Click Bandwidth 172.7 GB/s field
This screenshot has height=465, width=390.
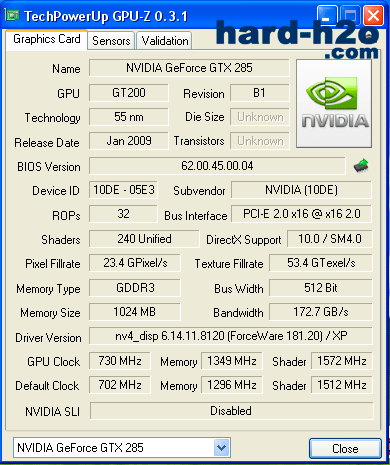tap(321, 312)
